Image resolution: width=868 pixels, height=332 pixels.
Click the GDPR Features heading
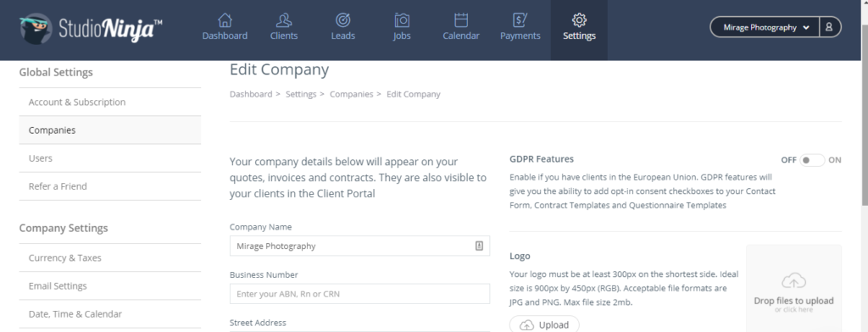(542, 159)
